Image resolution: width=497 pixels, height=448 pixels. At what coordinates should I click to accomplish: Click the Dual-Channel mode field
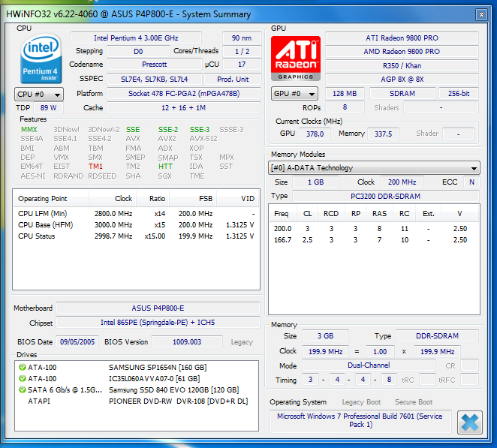[x=369, y=365]
